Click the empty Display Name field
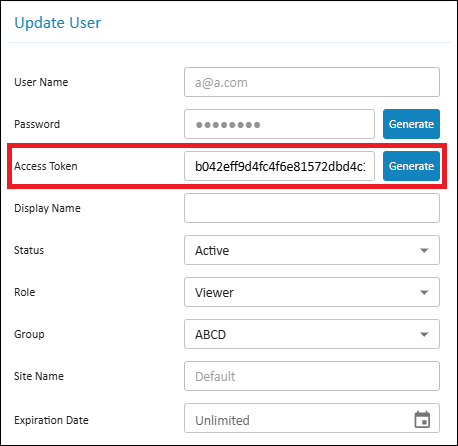 coord(312,208)
